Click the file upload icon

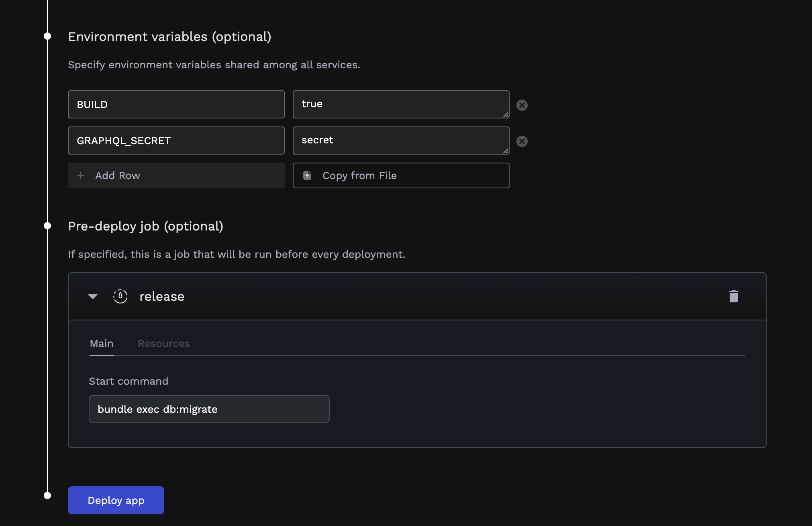click(307, 175)
